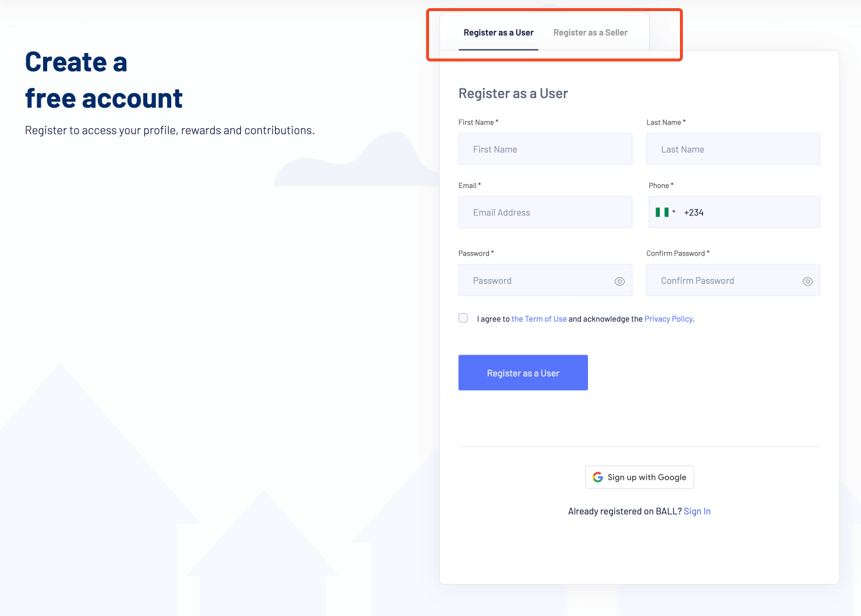Select the Register as a User tab
861x616 pixels.
(x=498, y=33)
